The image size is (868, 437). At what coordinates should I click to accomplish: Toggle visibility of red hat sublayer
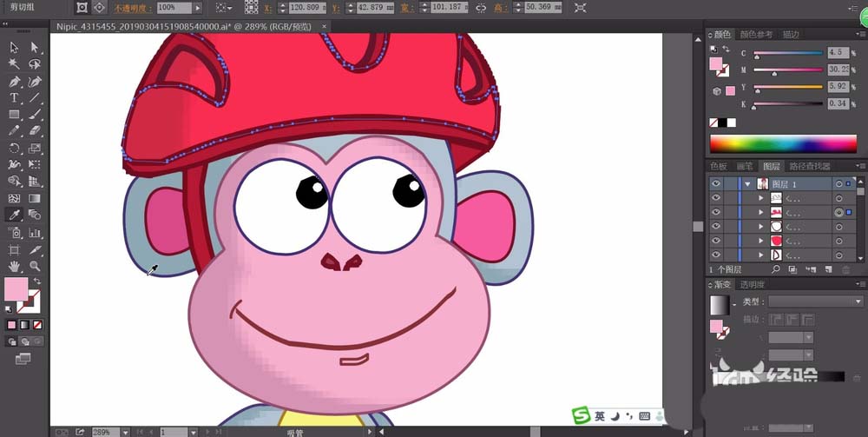point(716,212)
